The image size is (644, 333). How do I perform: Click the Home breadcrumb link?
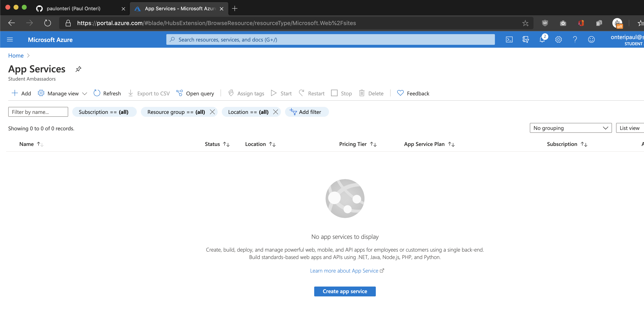tap(16, 55)
